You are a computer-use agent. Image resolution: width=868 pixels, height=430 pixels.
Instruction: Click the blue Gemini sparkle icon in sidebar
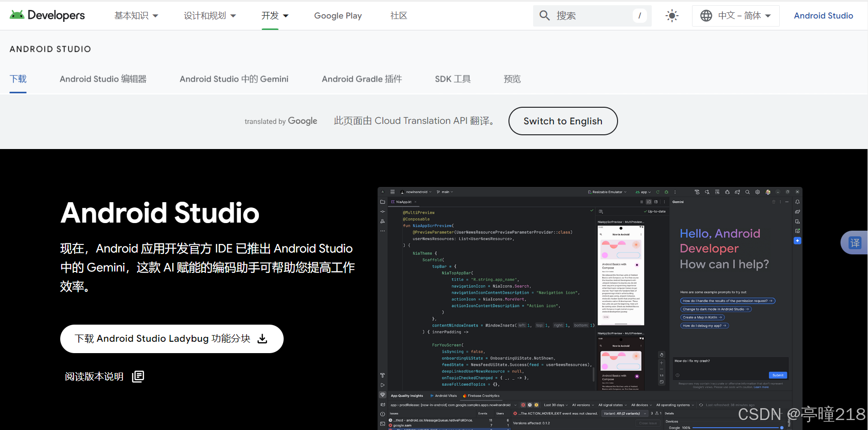797,241
